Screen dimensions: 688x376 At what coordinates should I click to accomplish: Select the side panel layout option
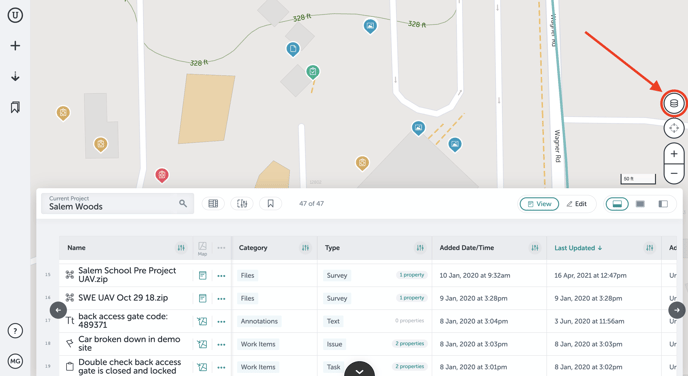pos(663,204)
